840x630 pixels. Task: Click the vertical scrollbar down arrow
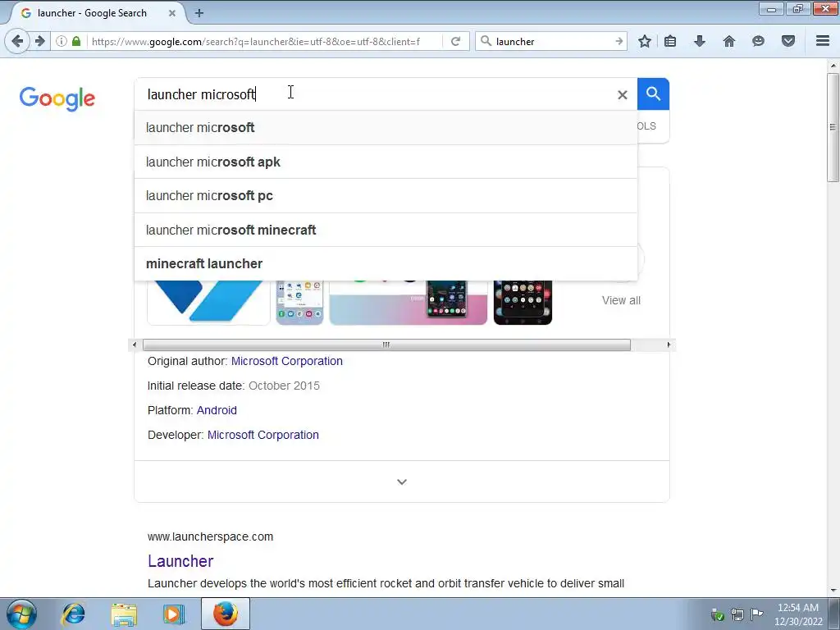833,591
